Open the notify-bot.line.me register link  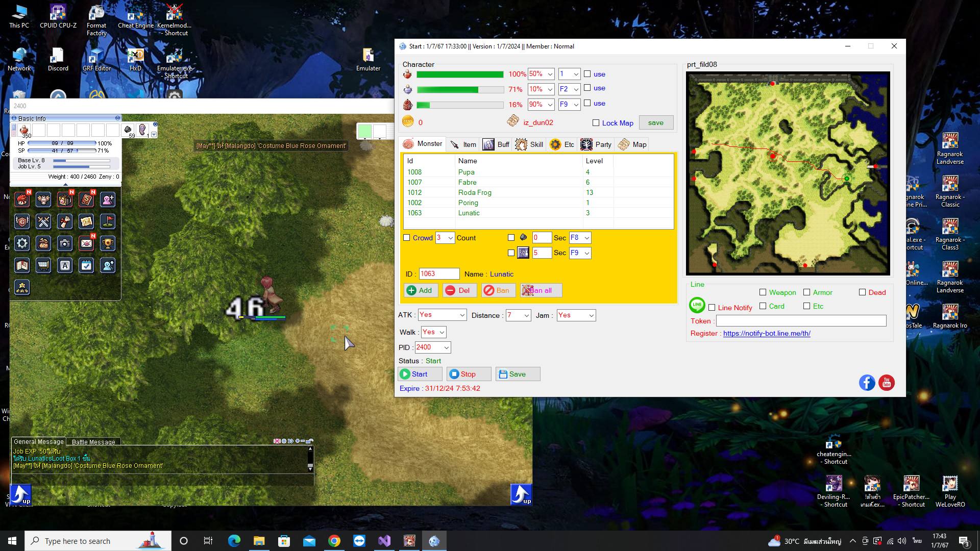pyautogui.click(x=767, y=333)
